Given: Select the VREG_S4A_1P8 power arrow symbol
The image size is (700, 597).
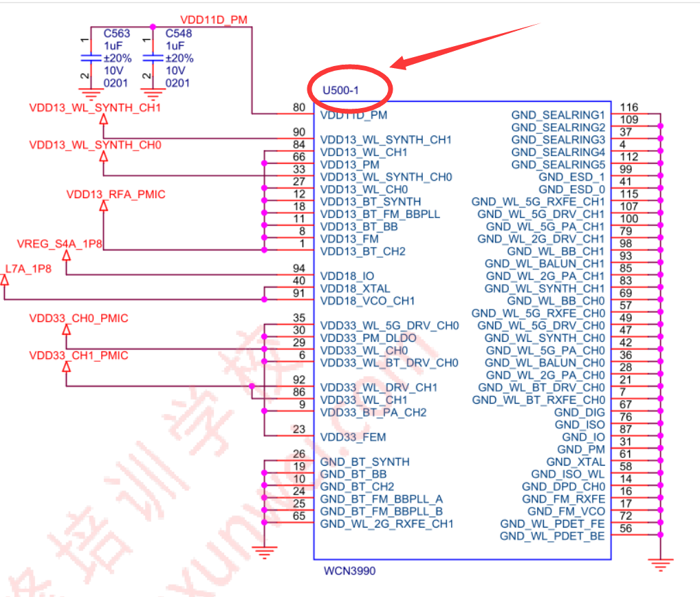Looking at the screenshot, I should tap(67, 255).
